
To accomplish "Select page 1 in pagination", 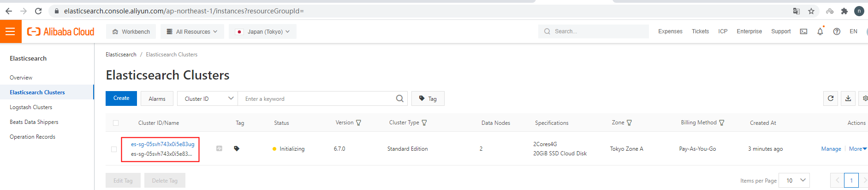I will point(851,180).
